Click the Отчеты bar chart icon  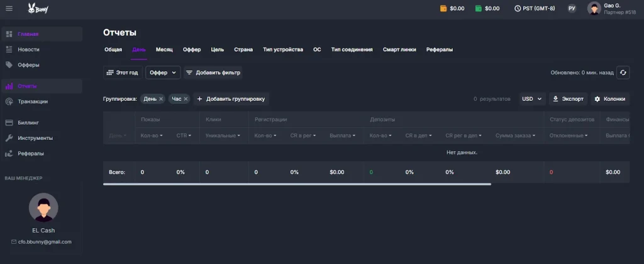[9, 86]
